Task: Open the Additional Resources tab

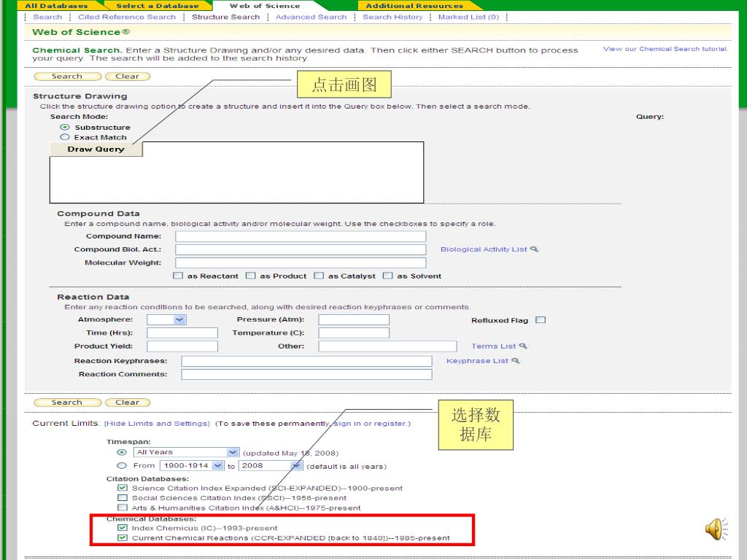Action: coord(414,6)
